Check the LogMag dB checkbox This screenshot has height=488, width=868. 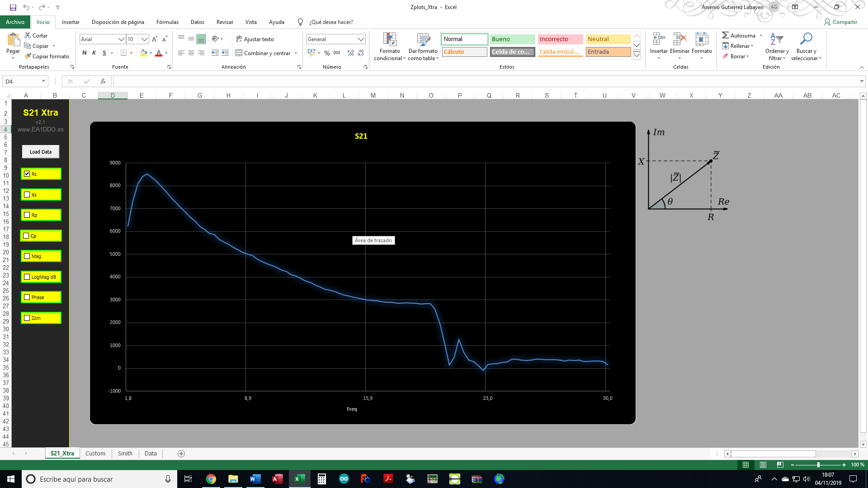pos(27,277)
